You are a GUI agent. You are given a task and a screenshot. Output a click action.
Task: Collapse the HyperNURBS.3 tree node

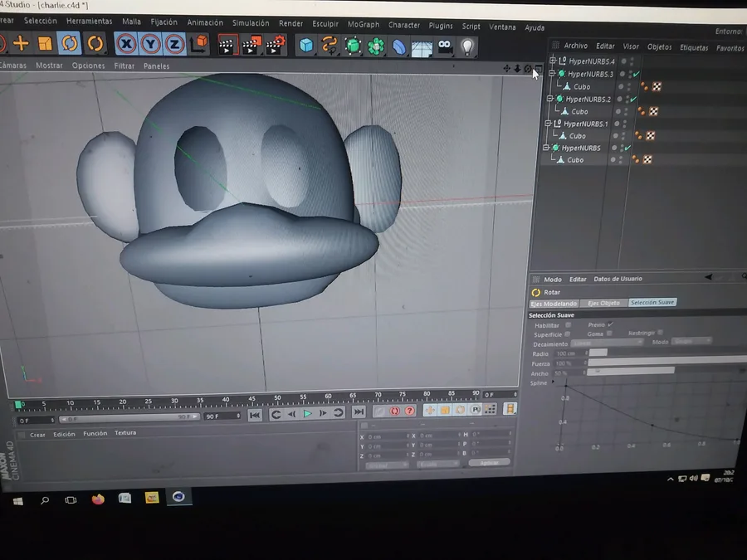(552, 73)
